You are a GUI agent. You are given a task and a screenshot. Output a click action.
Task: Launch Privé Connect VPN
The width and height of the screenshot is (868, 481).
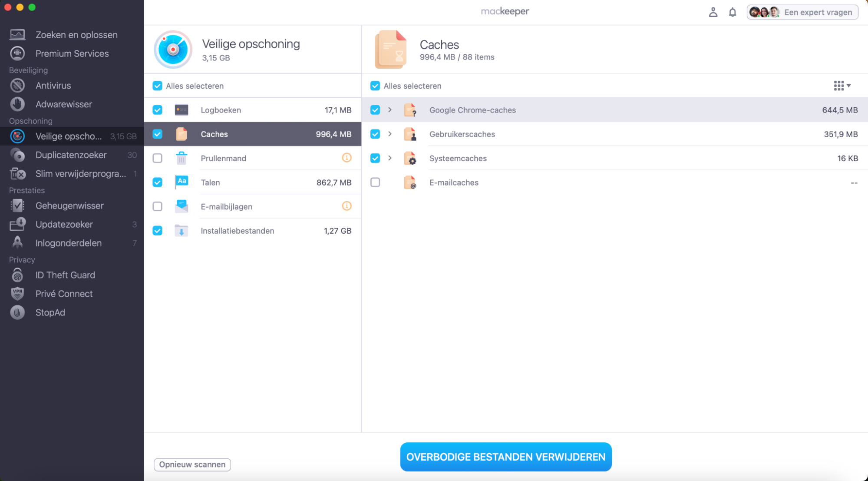64,294
